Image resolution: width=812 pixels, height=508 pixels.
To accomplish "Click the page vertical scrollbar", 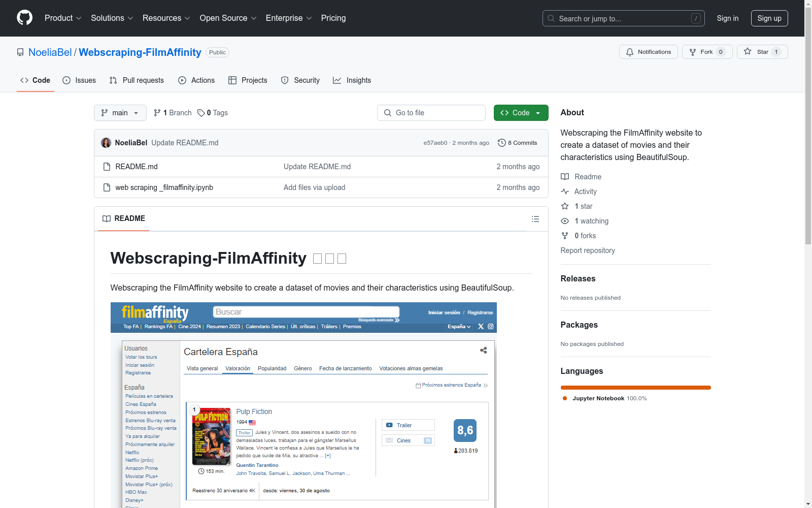I will coord(808,126).
